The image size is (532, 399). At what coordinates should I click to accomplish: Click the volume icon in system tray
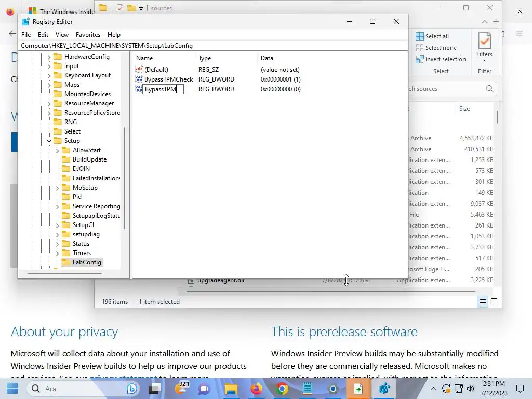point(470,389)
